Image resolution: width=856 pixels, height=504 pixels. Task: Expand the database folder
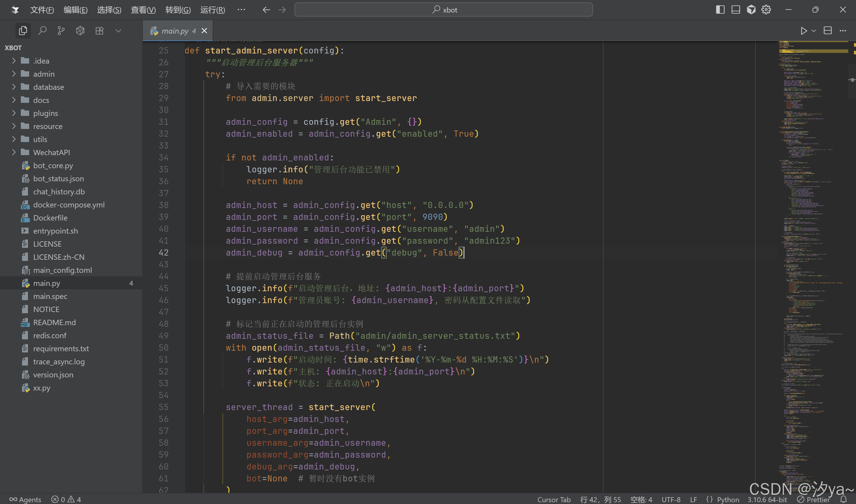(x=71, y=87)
